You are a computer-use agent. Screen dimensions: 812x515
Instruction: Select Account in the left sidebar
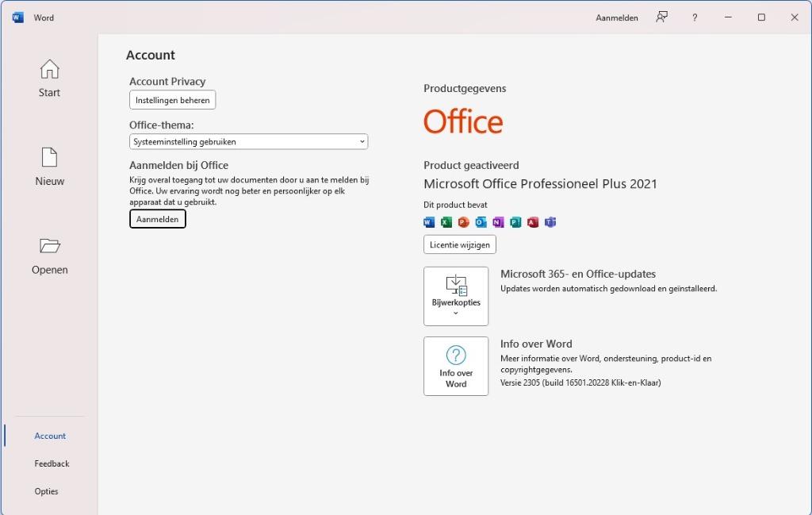pos(50,436)
